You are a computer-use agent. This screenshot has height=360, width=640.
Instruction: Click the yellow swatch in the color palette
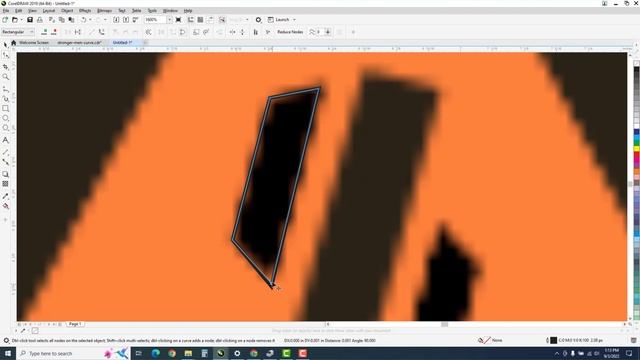[636, 149]
